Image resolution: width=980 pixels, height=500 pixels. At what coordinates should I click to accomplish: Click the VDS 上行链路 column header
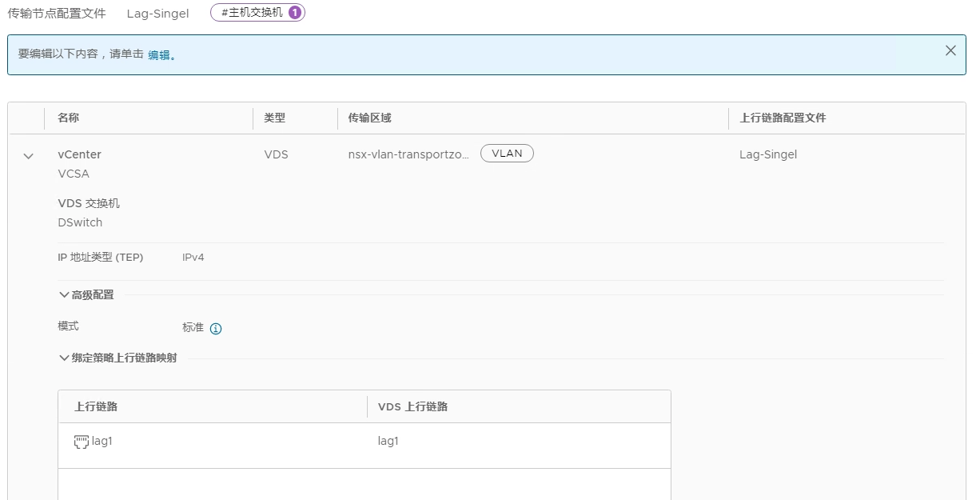click(412, 407)
